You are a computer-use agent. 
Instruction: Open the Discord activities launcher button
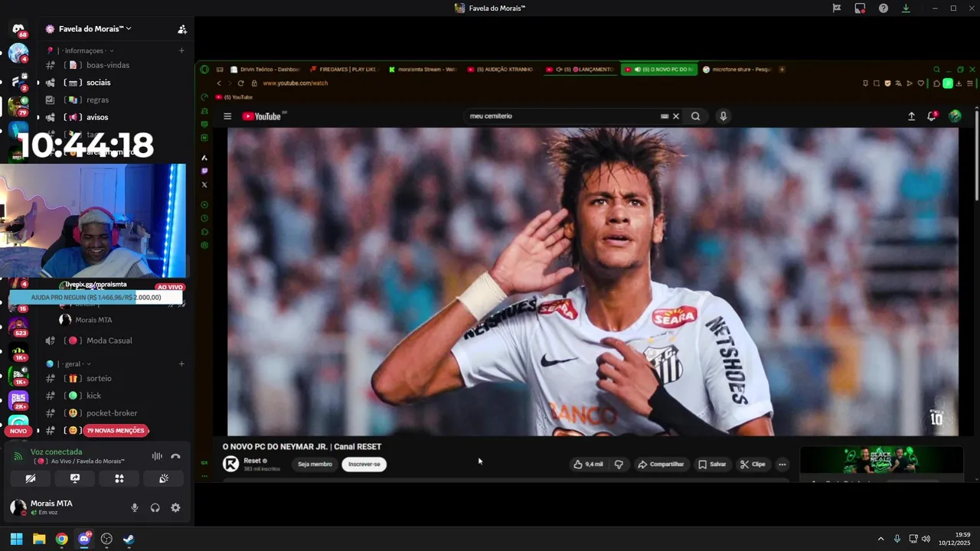coord(119,478)
